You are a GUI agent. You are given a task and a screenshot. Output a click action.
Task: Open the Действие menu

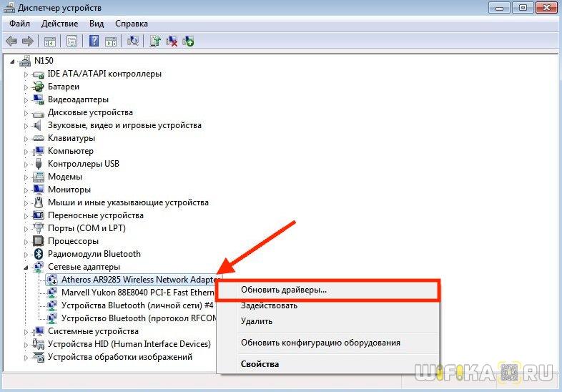pyautogui.click(x=59, y=24)
